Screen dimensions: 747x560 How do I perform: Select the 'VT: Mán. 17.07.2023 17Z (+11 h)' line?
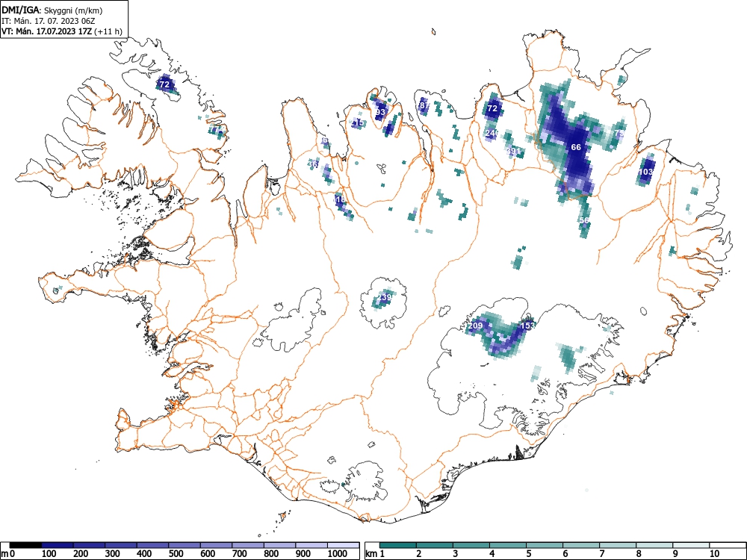coord(62,32)
